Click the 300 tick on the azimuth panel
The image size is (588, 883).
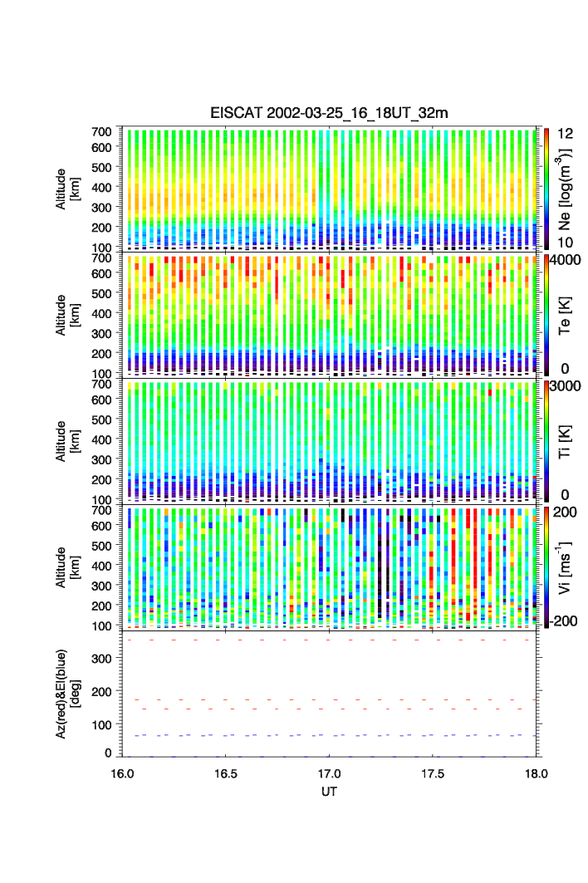tap(101, 659)
